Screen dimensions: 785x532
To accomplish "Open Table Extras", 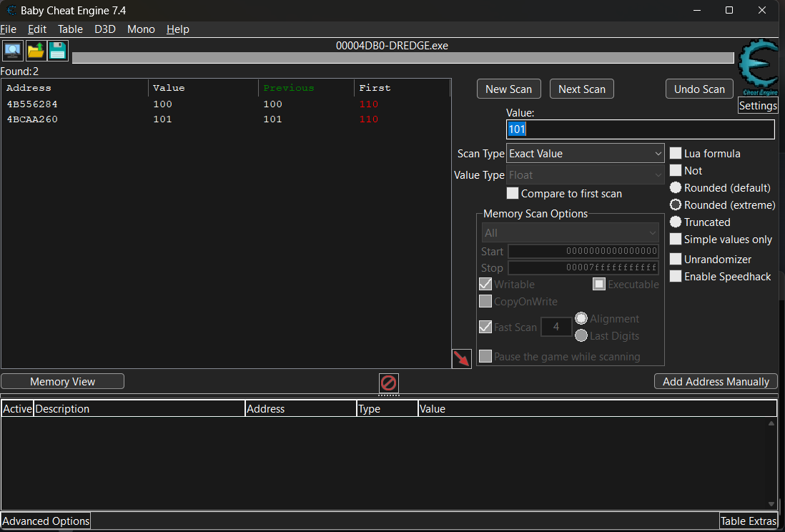I will point(749,521).
